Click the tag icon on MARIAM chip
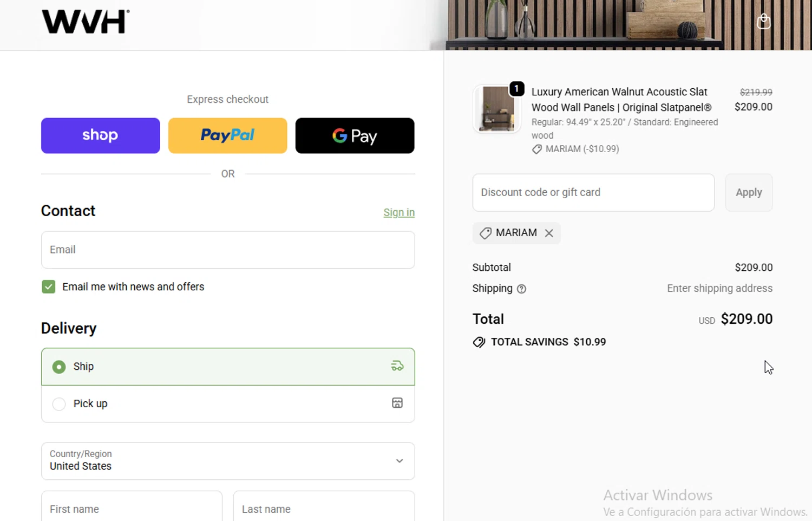Screen dimensions: 812x521 click(486, 233)
